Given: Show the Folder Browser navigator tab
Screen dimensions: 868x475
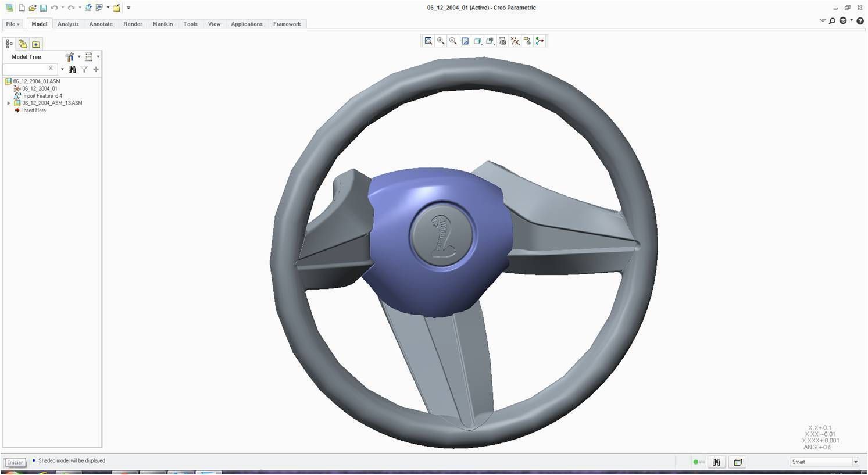Looking at the screenshot, I should click(23, 44).
